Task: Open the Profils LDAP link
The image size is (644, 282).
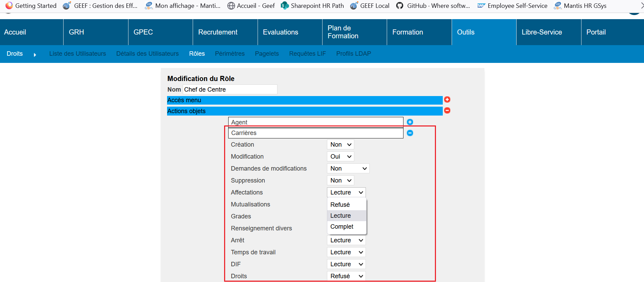Action: pos(354,54)
